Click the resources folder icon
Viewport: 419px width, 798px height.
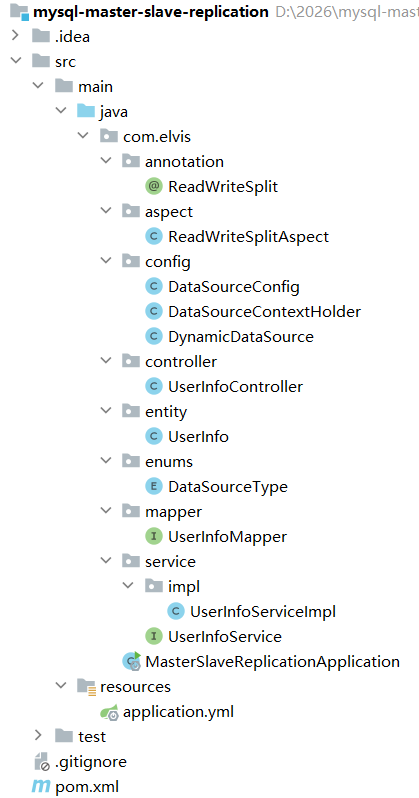click(x=87, y=687)
